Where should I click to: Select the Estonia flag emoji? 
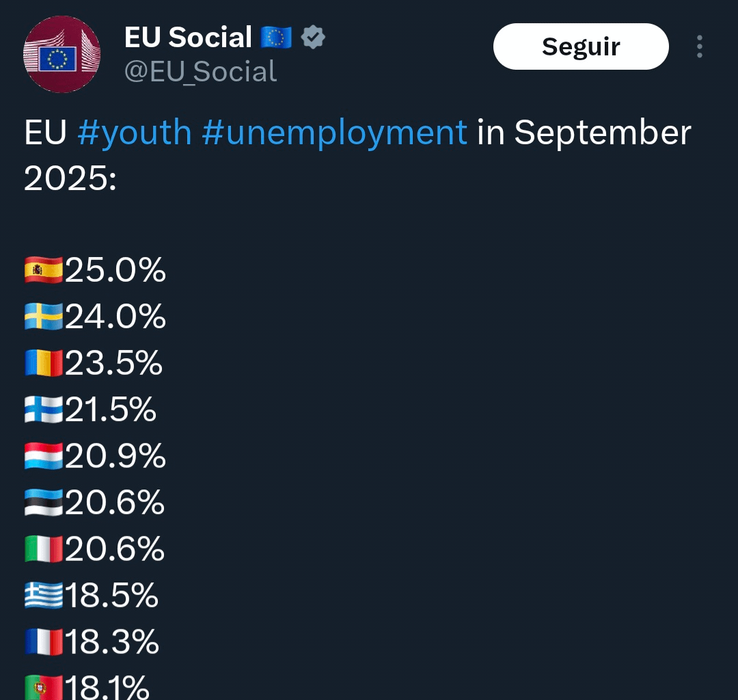44,503
